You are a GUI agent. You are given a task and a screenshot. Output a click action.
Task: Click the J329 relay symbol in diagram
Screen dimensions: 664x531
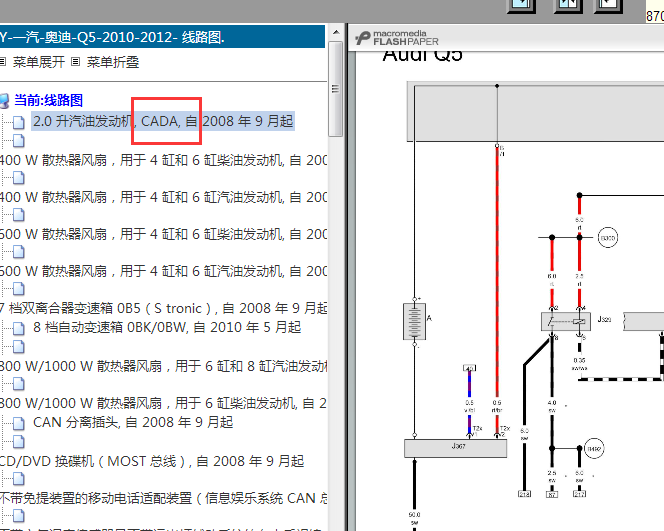coord(566,321)
